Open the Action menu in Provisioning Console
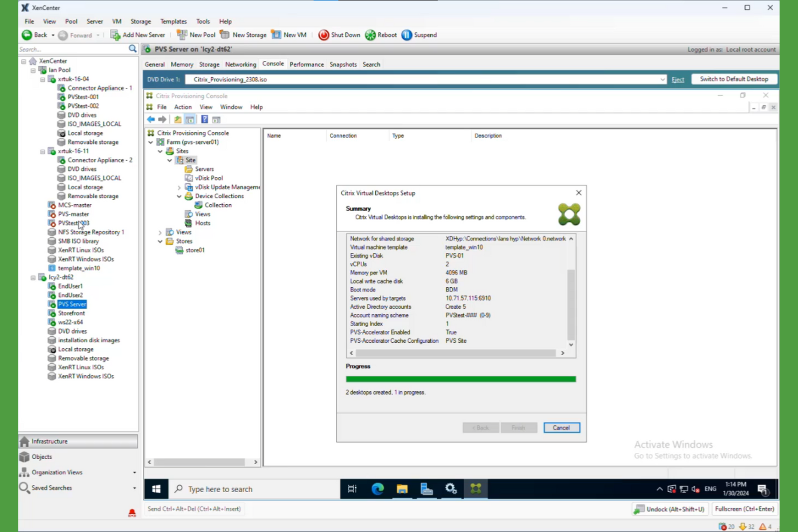Viewport: 798px width, 532px height. pos(183,107)
